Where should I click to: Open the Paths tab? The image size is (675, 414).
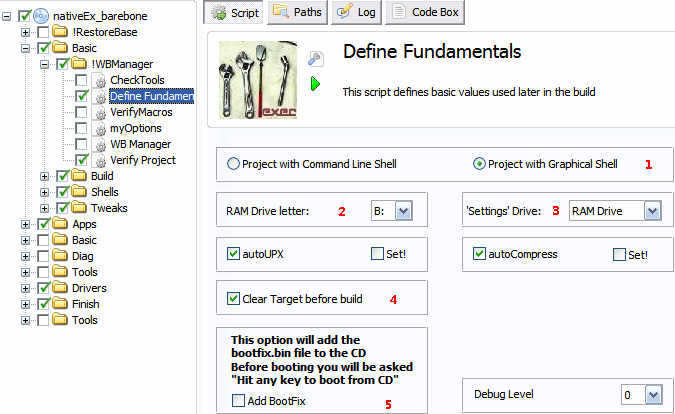[297, 12]
